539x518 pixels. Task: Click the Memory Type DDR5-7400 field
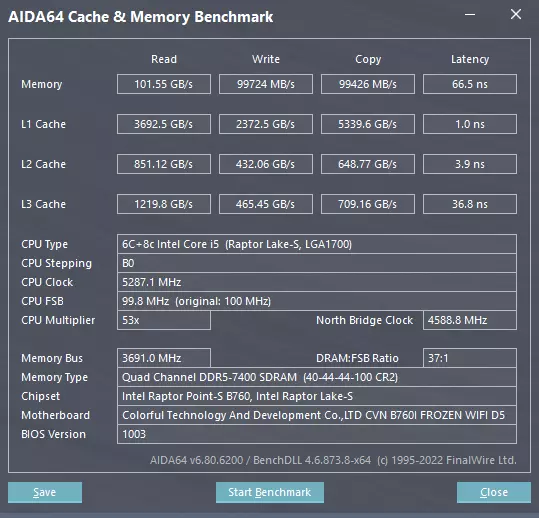(317, 377)
